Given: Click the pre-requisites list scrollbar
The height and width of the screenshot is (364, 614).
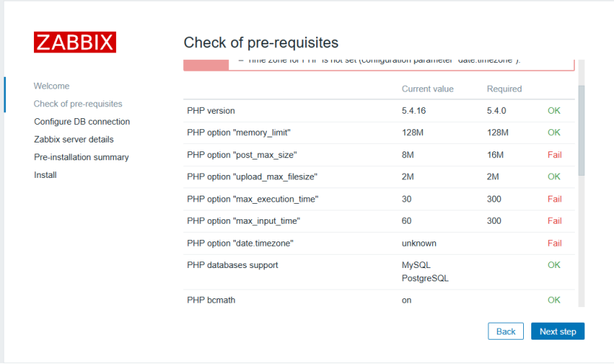Looking at the screenshot, I should coord(581,129).
